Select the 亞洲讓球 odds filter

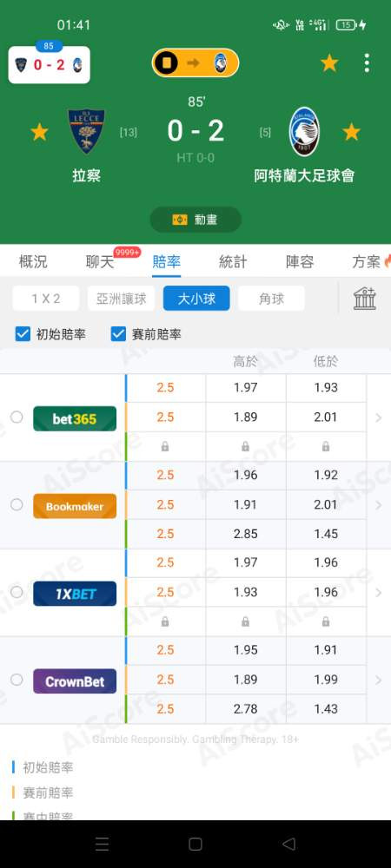122,299
